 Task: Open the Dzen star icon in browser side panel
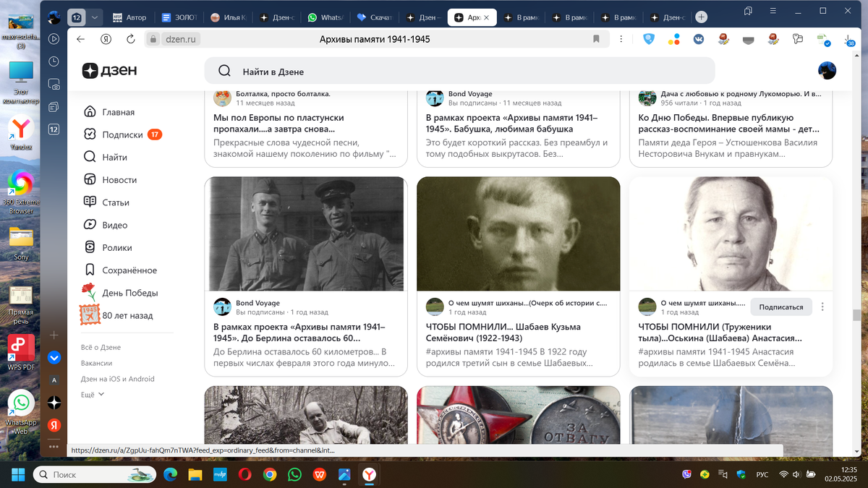click(54, 402)
